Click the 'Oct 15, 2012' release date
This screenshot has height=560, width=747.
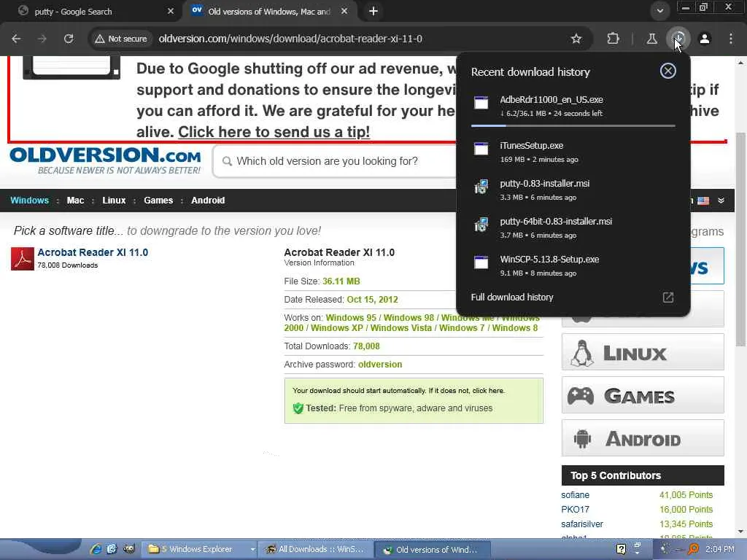pos(372,300)
